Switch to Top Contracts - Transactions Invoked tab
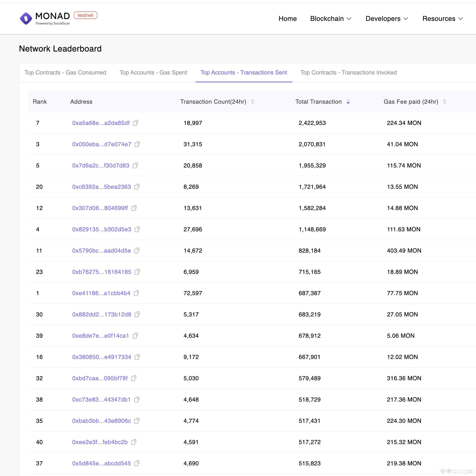Screen dimensions: 476x476 pos(349,72)
